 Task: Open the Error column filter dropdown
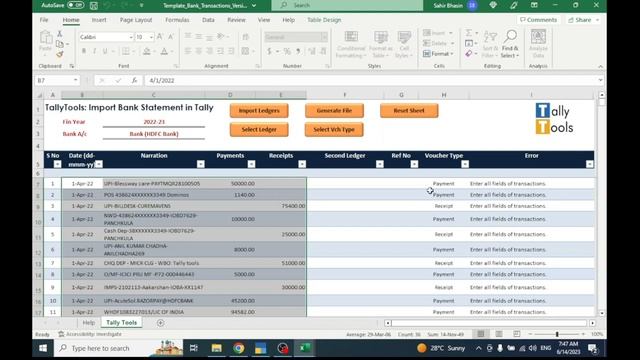coord(589,164)
